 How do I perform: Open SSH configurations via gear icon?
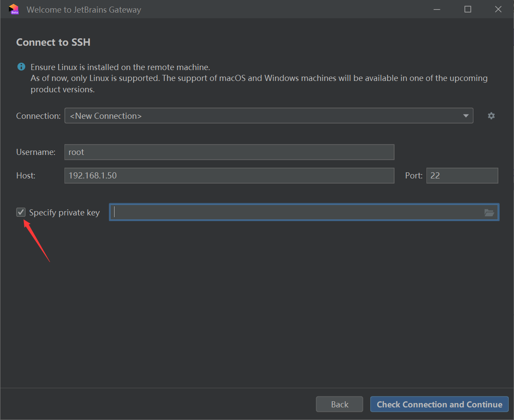coord(491,116)
